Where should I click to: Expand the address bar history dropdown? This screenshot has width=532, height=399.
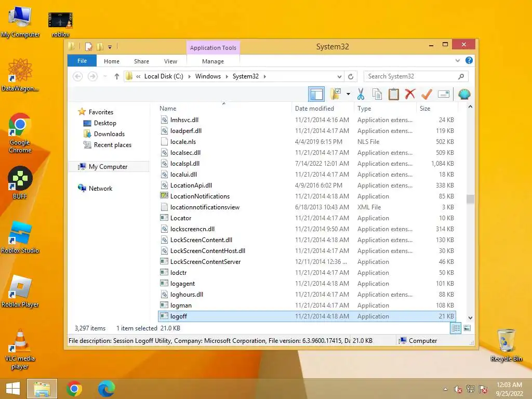coord(339,76)
